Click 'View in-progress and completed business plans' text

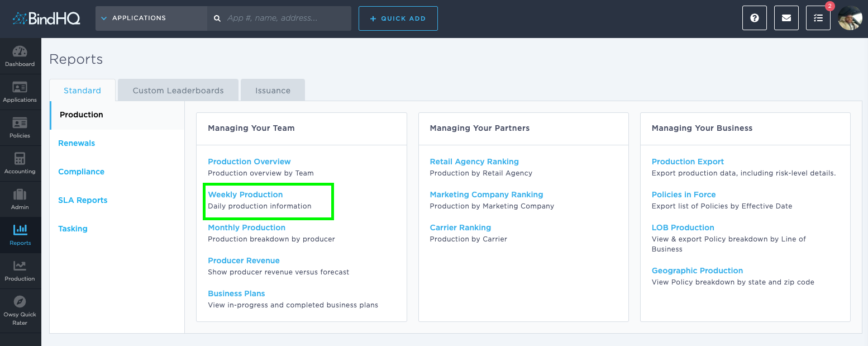click(293, 305)
